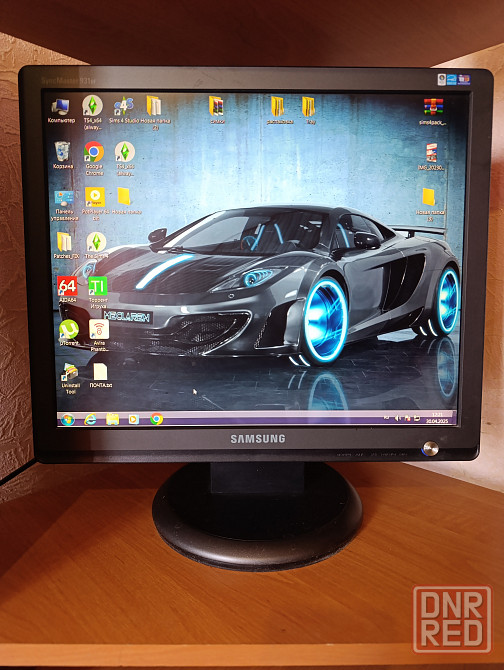Image resolution: width=504 pixels, height=670 pixels.
Task: Open the Patches_FDX folder
Action: (x=65, y=246)
